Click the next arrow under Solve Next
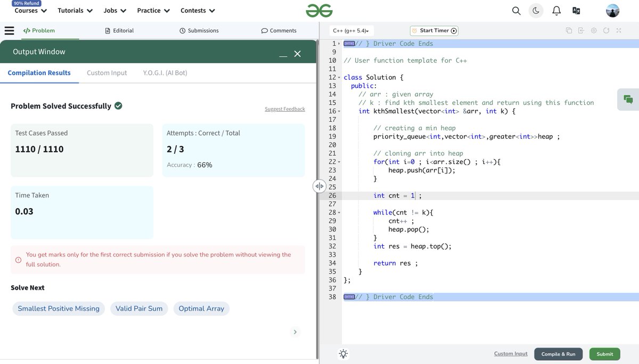The image size is (639, 364). (x=295, y=332)
